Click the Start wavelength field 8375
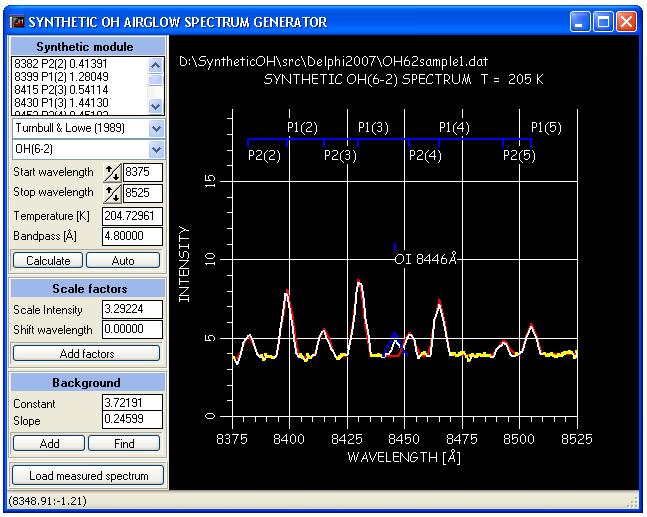 [x=143, y=172]
